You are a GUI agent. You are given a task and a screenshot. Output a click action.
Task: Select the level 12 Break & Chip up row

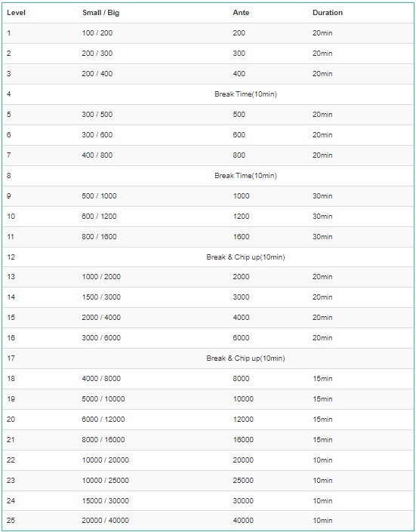208,257
